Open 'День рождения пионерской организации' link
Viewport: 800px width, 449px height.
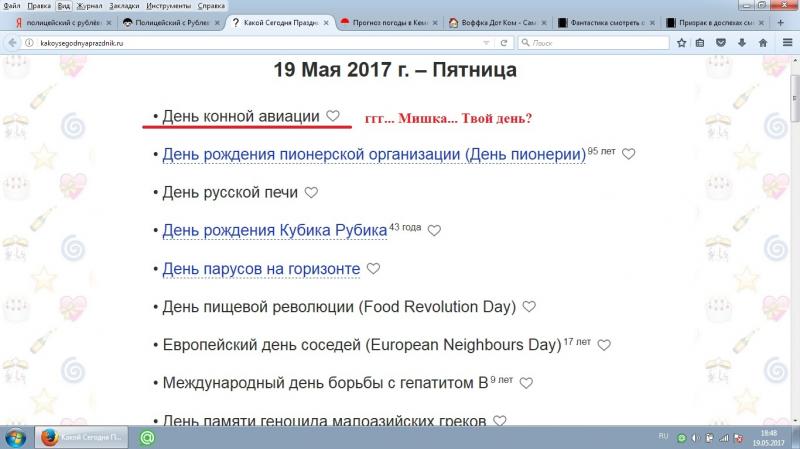click(x=374, y=155)
